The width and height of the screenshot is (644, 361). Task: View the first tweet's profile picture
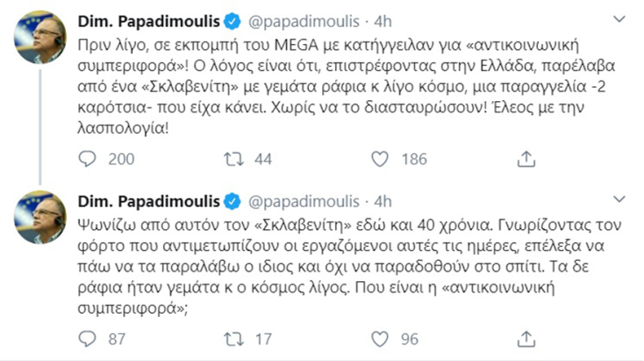tap(39, 38)
